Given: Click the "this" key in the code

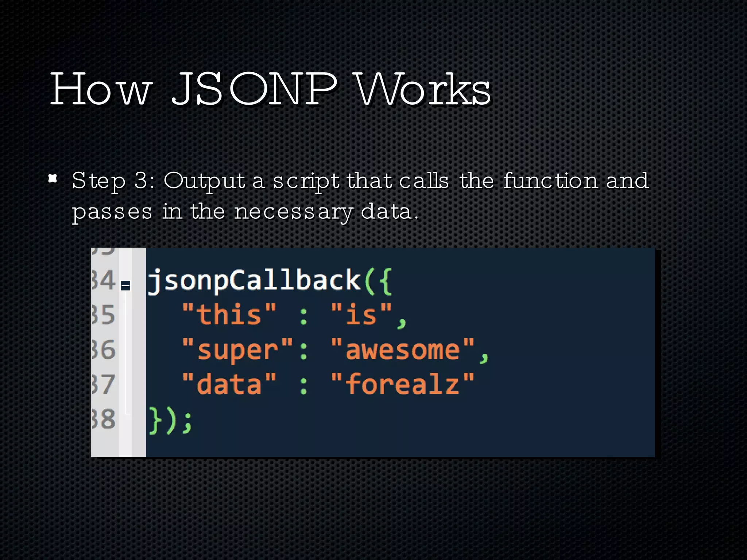Looking at the screenshot, I should coord(229,314).
